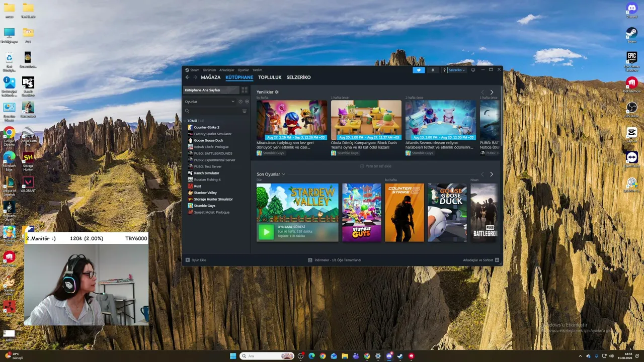The width and height of the screenshot is (644, 362).
Task: Show next Yenilikler news items arrow
Action: 492,92
